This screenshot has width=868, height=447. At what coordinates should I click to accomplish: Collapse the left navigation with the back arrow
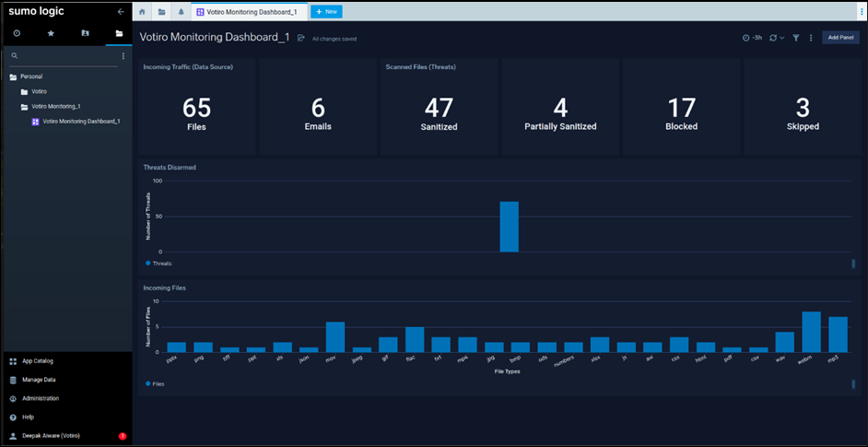click(x=121, y=12)
